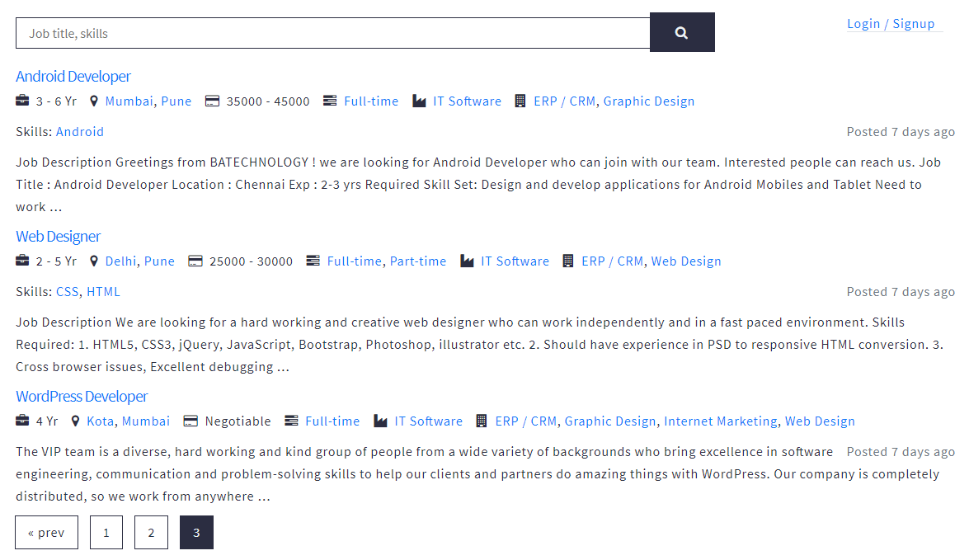Click the salary icon beside Negotiable
969x560 pixels.
pos(191,421)
